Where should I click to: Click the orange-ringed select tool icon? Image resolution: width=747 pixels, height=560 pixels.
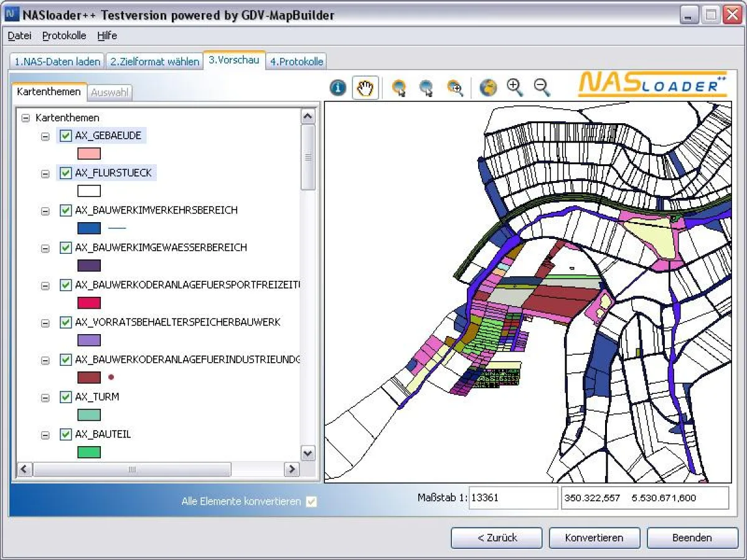(399, 88)
